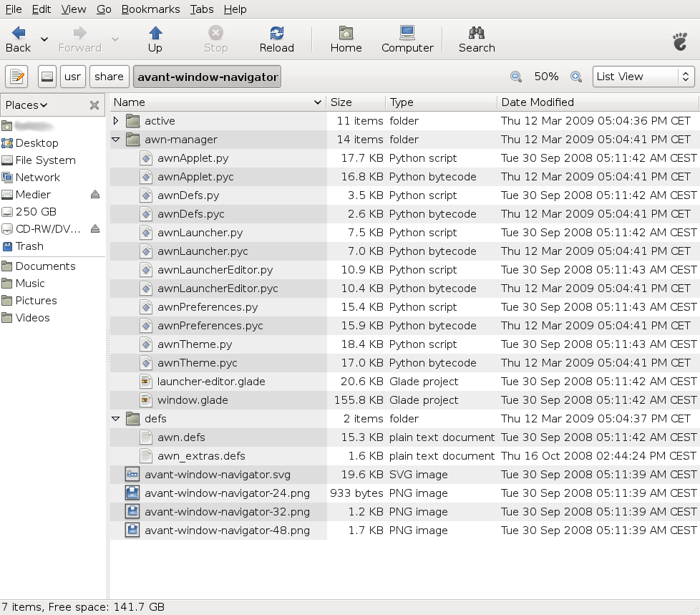Click the Reload toolbar icon

[277, 33]
